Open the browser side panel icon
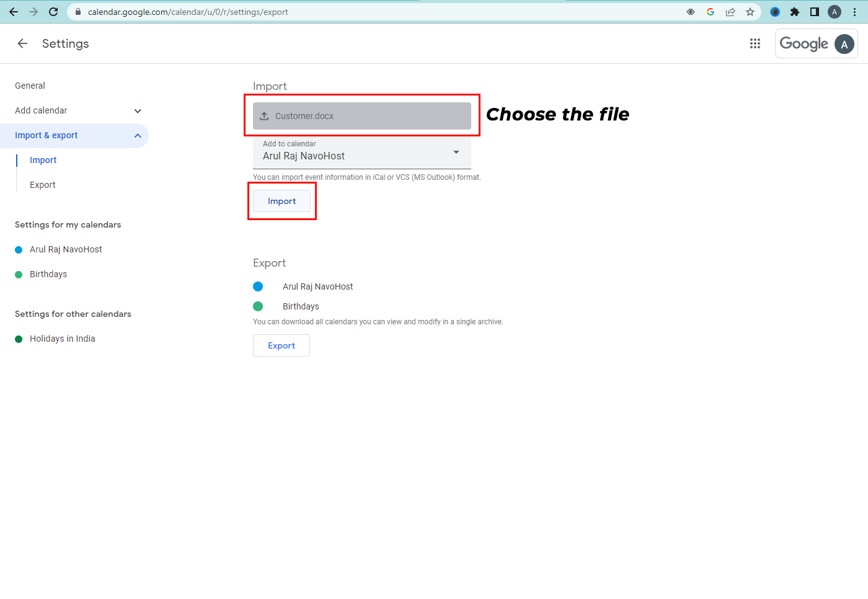This screenshot has height=599, width=868. pyautogui.click(x=815, y=11)
